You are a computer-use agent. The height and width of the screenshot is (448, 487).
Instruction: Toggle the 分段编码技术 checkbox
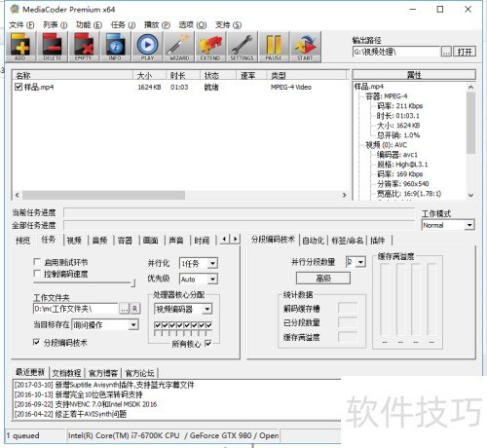pos(37,342)
